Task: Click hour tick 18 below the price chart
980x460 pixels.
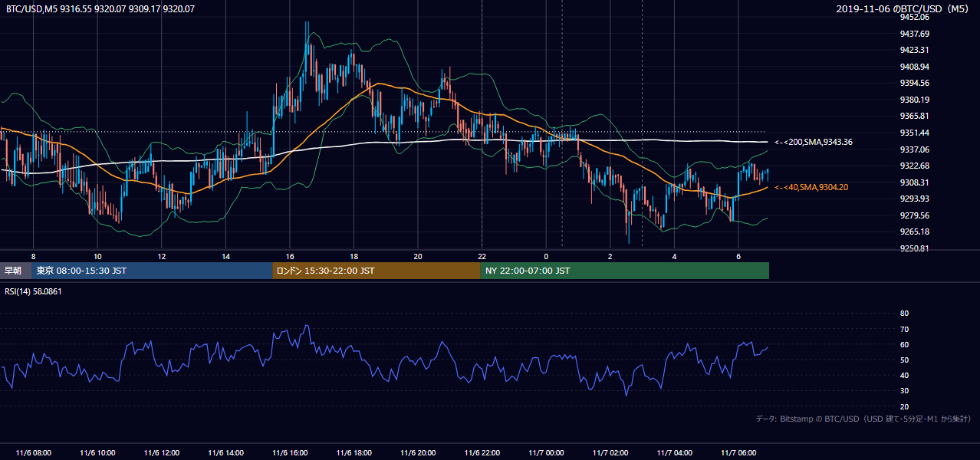Action: (x=354, y=256)
